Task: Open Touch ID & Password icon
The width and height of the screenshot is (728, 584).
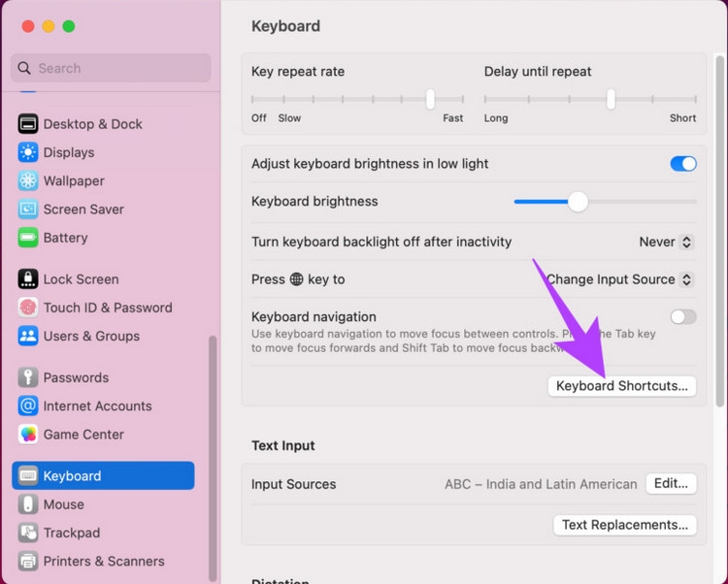Action: (x=27, y=308)
